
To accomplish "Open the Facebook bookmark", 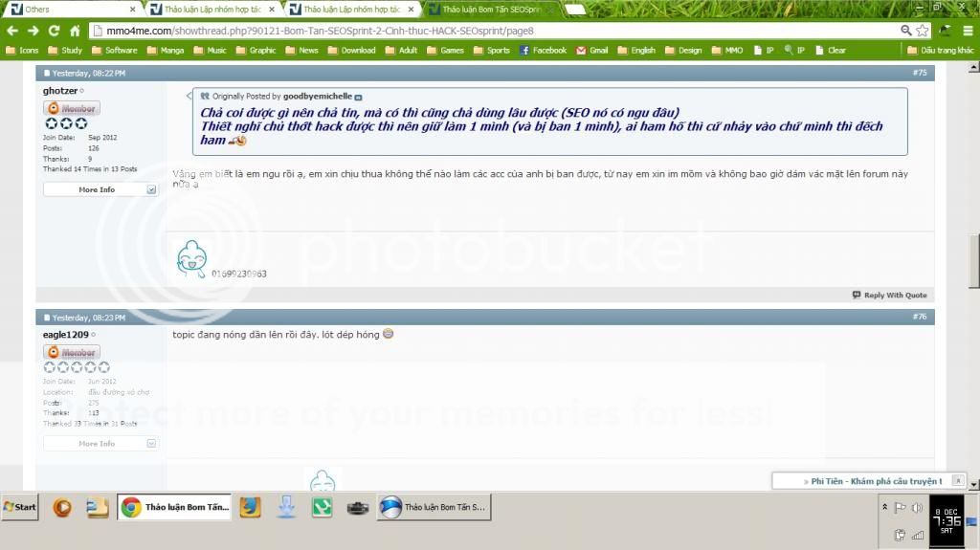I will pos(543,51).
